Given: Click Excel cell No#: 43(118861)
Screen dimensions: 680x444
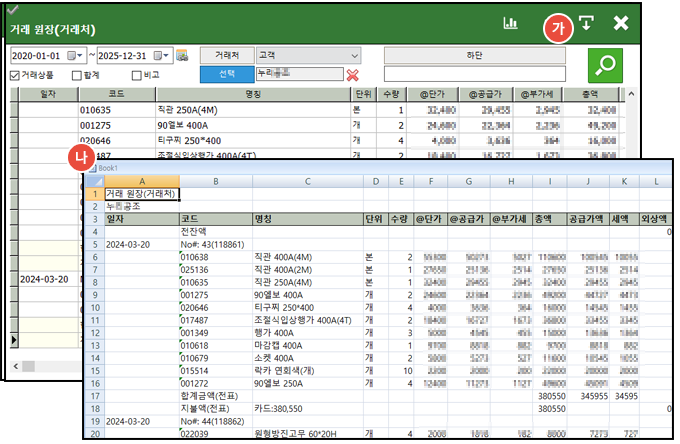Looking at the screenshot, I should (216, 245).
